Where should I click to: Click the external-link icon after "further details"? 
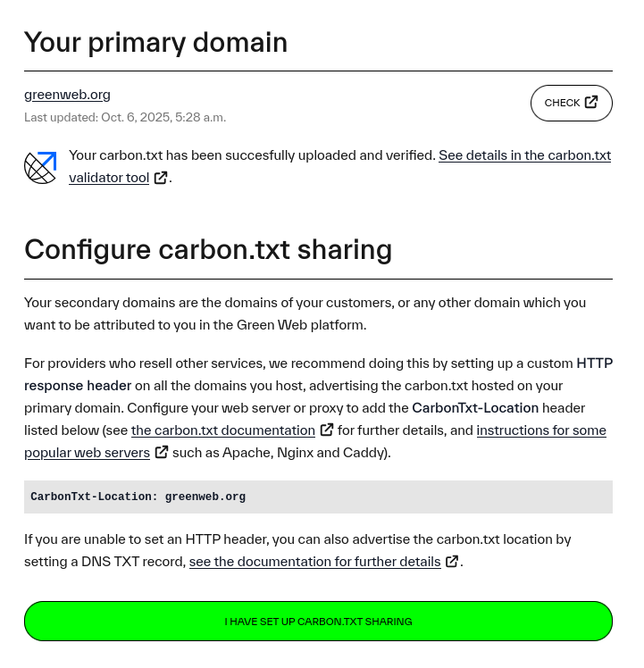click(452, 562)
